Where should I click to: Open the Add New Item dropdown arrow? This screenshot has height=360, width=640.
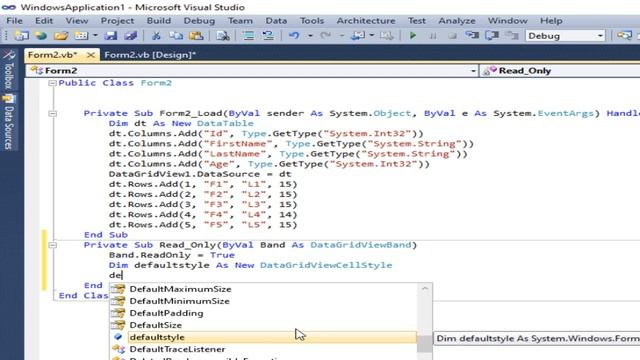[x=95, y=36]
